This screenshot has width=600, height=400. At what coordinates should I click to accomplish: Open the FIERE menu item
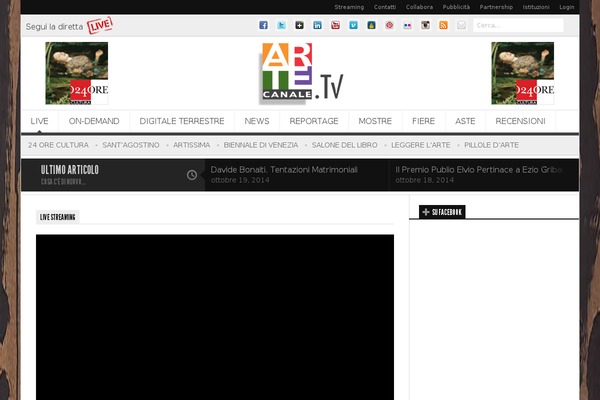(423, 121)
